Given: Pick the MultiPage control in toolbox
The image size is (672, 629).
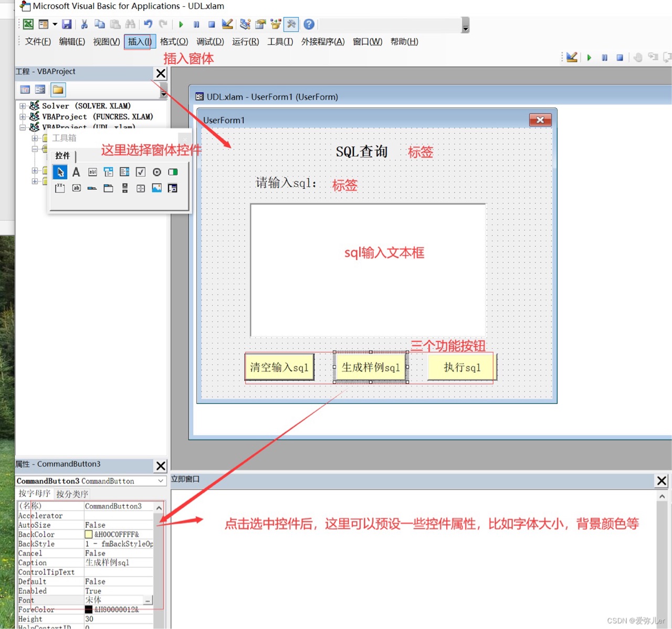Looking at the screenshot, I should pyautogui.click(x=109, y=188).
